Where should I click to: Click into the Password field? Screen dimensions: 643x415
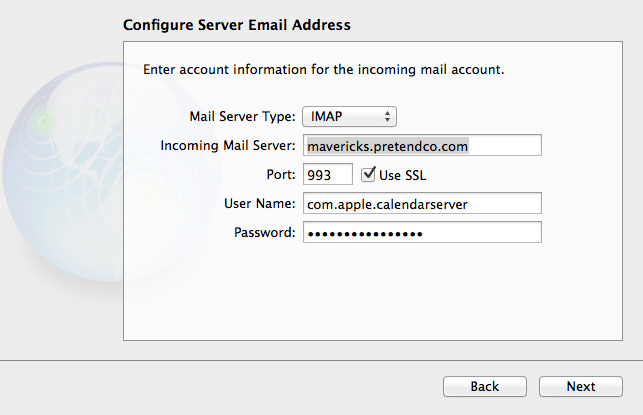pyautogui.click(x=422, y=233)
